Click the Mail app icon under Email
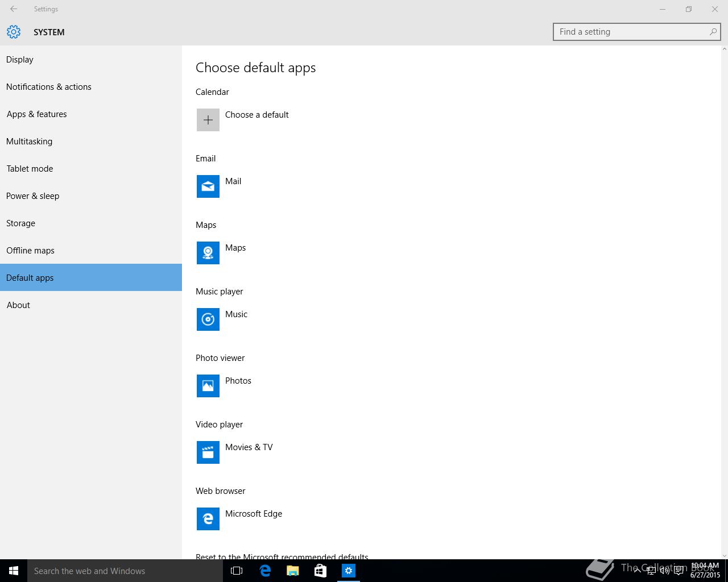 coord(208,186)
